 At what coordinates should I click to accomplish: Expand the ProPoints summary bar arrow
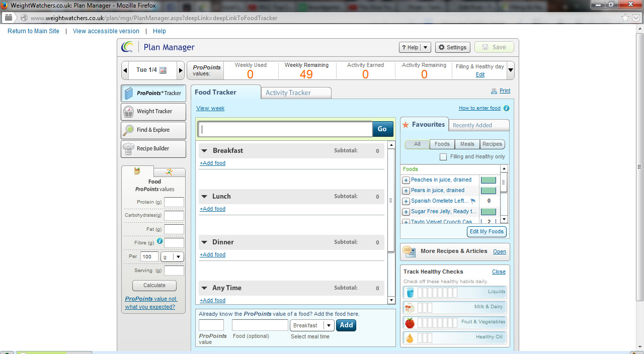point(511,70)
